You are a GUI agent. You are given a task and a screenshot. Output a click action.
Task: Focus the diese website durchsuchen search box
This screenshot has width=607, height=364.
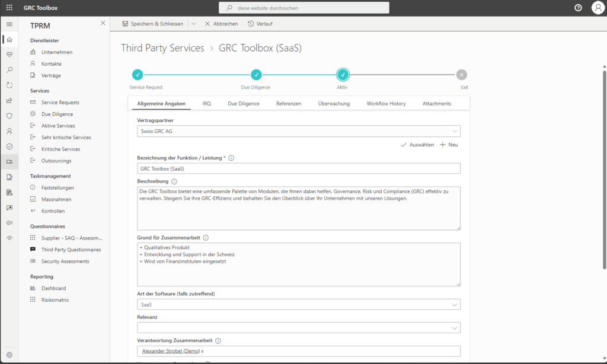point(304,8)
